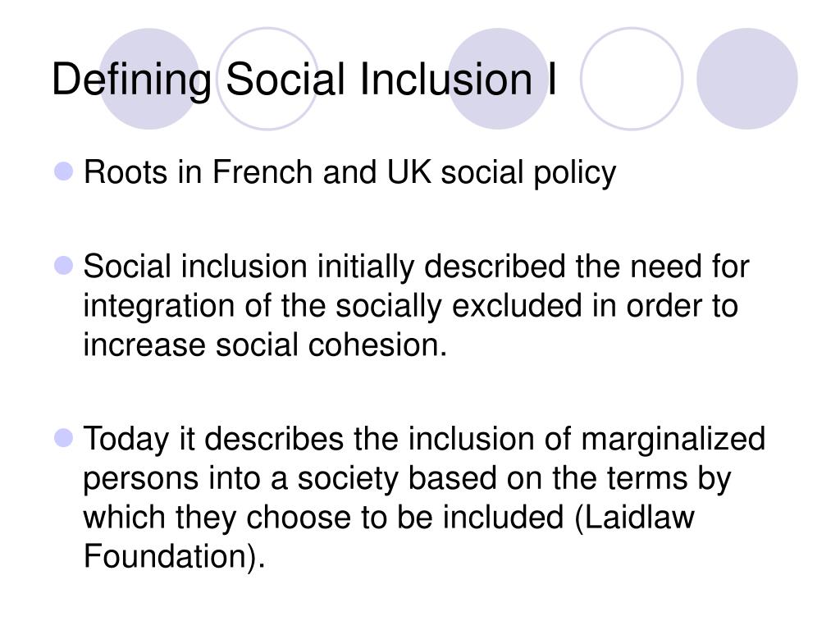Click the text "social policy"
The height and width of the screenshot is (630, 840).
528,174
